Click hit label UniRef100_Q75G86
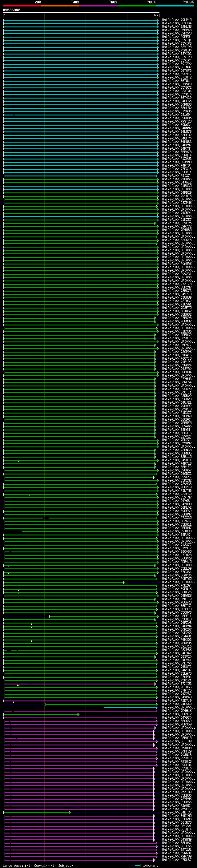Viewport: 197px width, 868px height. click(x=177, y=111)
